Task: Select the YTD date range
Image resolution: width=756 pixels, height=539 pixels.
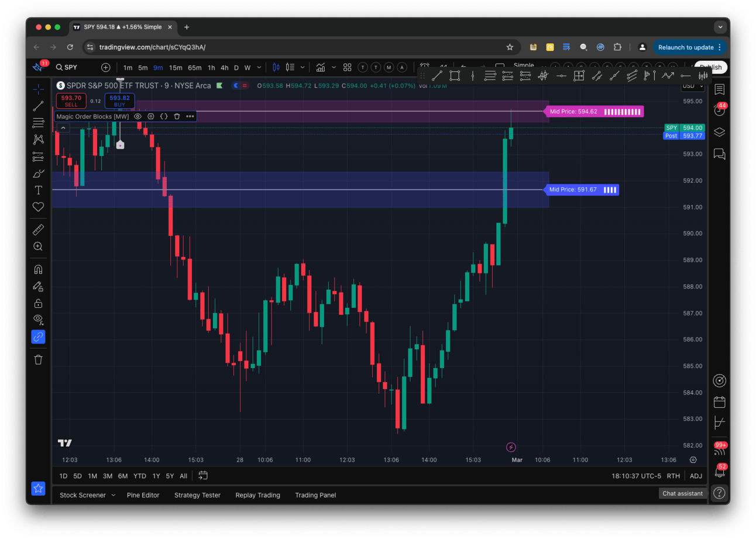Action: 140,476
